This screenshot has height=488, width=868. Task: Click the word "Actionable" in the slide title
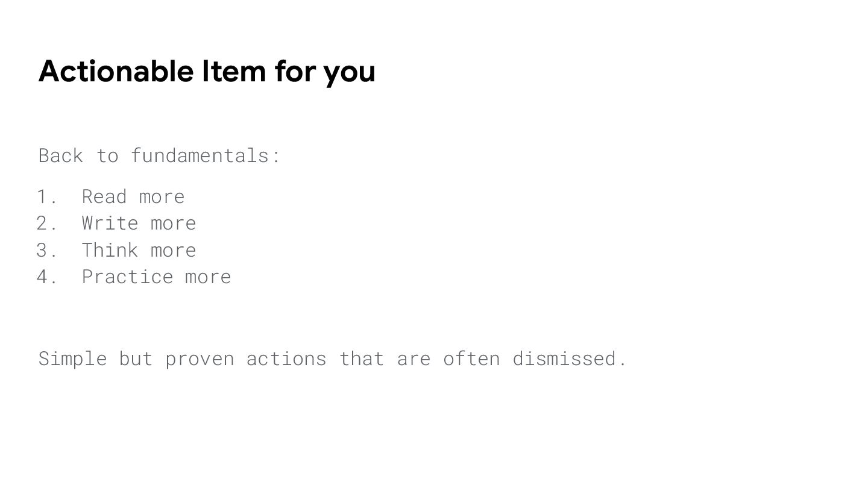[116, 71]
